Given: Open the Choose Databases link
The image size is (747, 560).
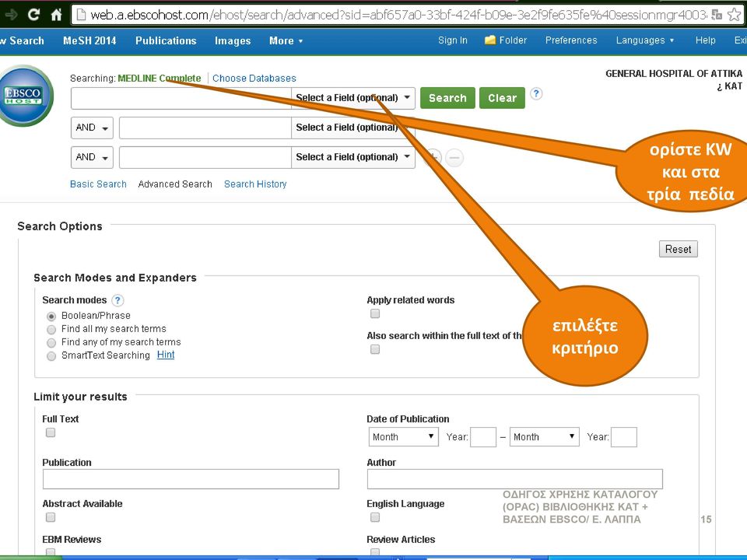Looking at the screenshot, I should tap(254, 78).
